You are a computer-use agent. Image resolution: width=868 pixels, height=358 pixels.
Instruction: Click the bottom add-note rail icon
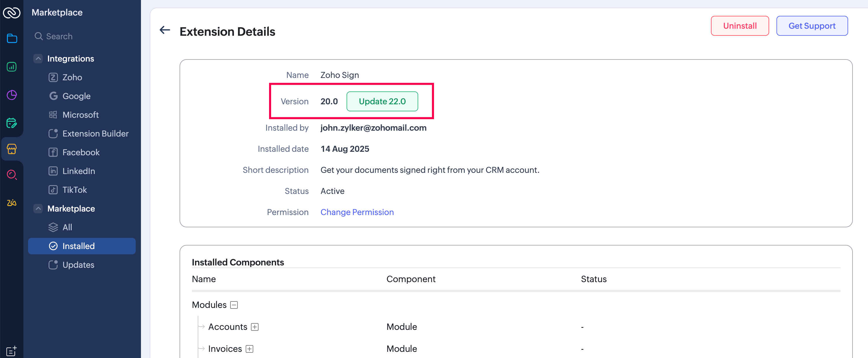[12, 351]
